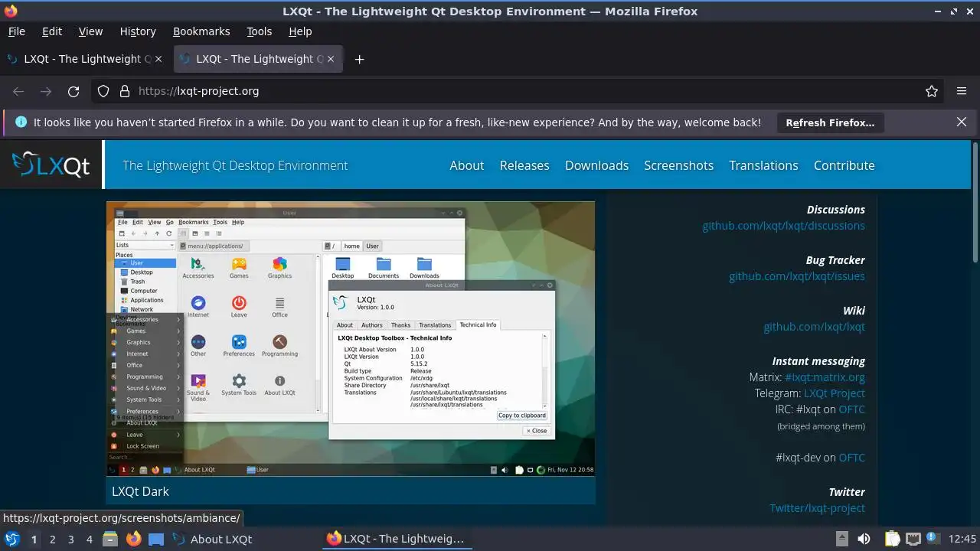Click the "LXQt Dark" caption text
The width and height of the screenshot is (980, 551).
140,491
